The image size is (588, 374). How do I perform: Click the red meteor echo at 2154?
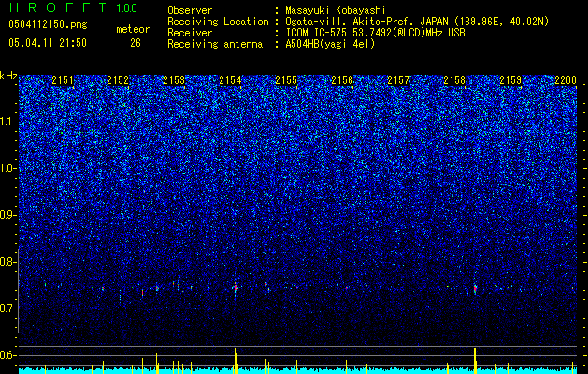(x=236, y=288)
